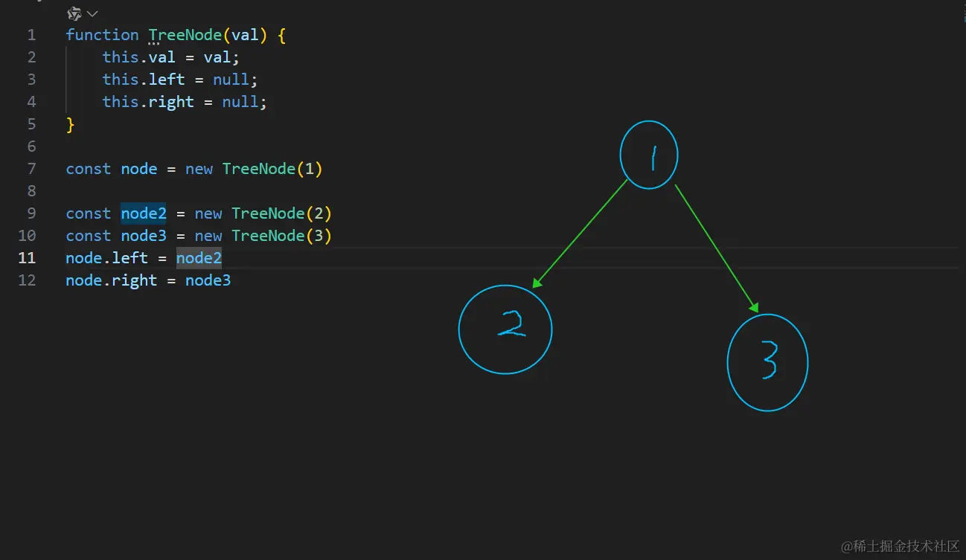
Task: Click selected 'node2' on line 11
Action: [199, 258]
